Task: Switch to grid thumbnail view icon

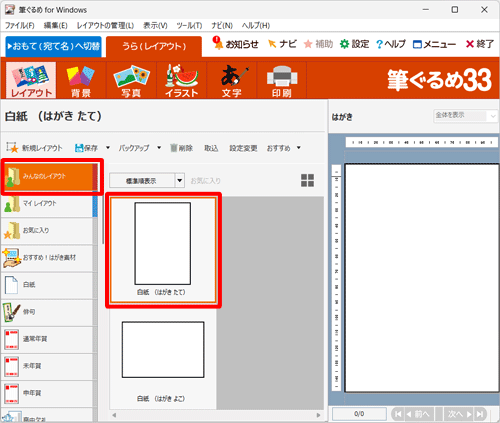Action: pyautogui.click(x=307, y=180)
